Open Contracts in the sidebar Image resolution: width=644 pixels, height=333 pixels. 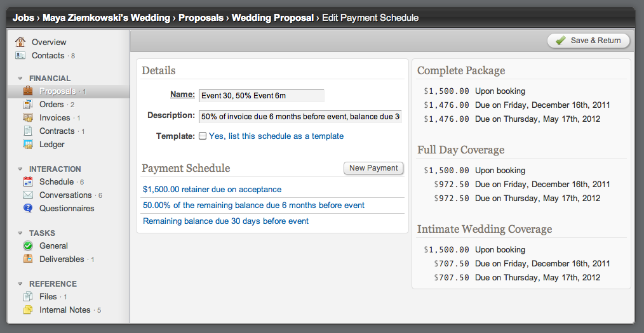pyautogui.click(x=57, y=131)
